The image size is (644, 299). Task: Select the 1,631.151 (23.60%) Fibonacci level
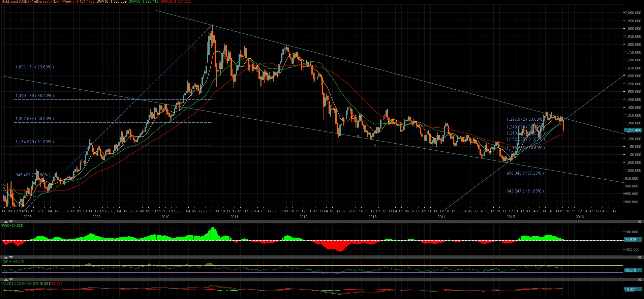pos(34,67)
